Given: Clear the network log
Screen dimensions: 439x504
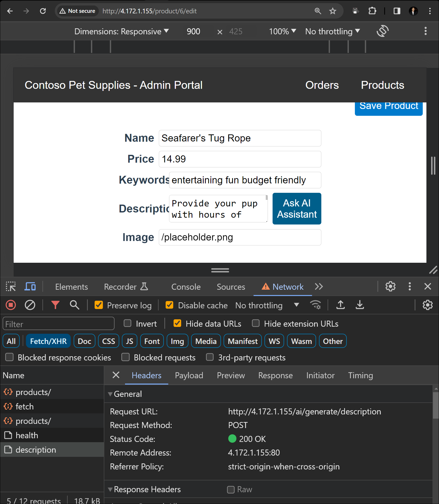Looking at the screenshot, I should pyautogui.click(x=30, y=305).
